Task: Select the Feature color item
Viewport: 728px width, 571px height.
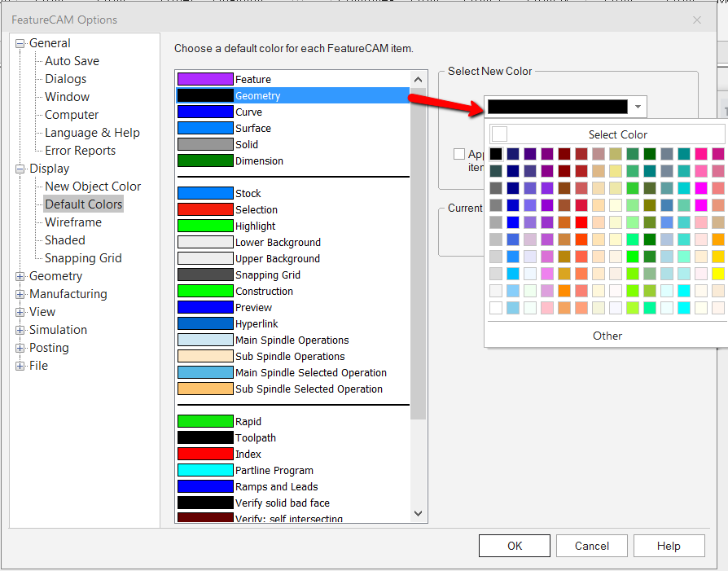Action: [293, 80]
